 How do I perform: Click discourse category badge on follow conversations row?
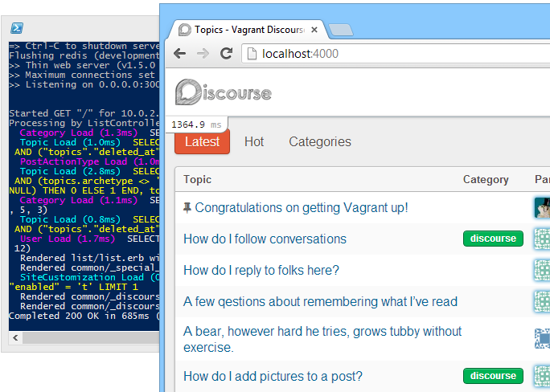(x=493, y=239)
